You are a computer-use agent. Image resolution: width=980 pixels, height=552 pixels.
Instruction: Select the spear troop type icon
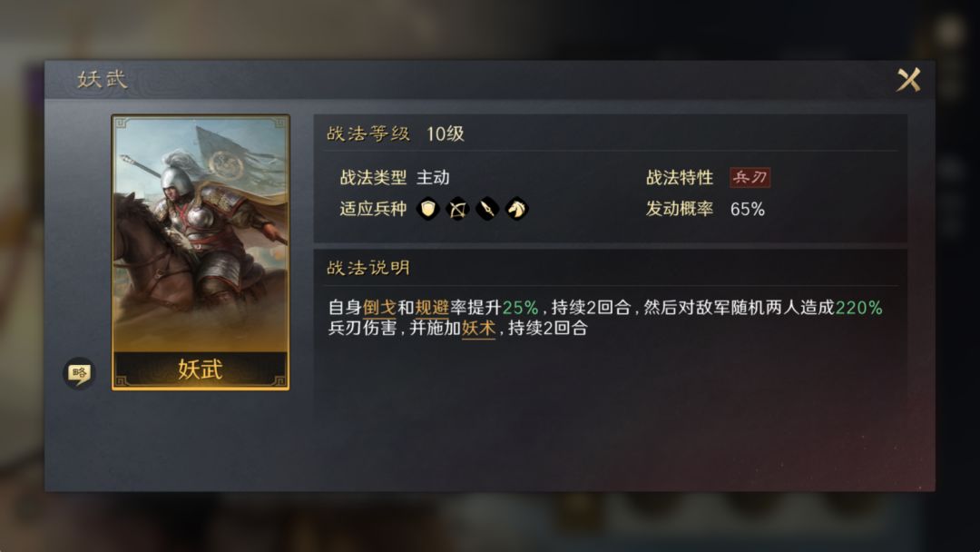click(x=487, y=209)
